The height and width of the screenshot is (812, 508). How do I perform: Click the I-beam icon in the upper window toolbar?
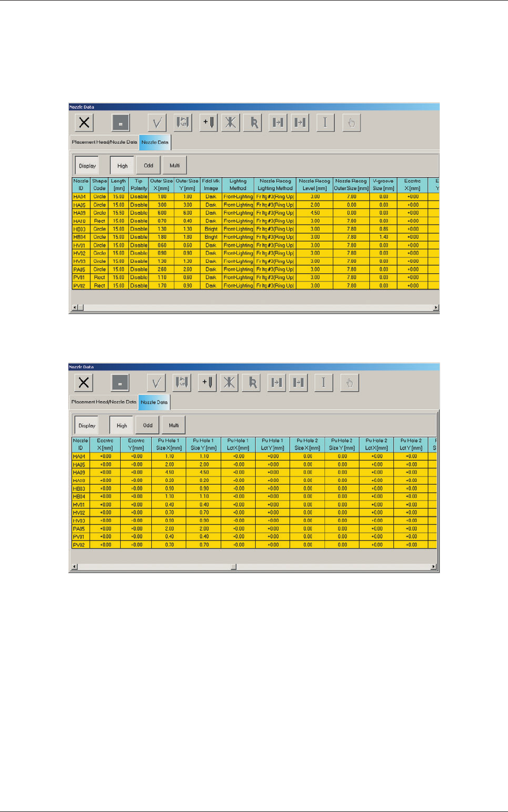pyautogui.click(x=326, y=122)
